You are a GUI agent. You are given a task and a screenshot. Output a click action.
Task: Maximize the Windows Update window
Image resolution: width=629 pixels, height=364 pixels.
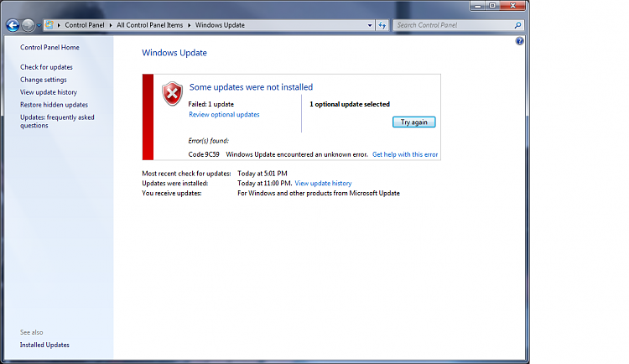(492, 6)
